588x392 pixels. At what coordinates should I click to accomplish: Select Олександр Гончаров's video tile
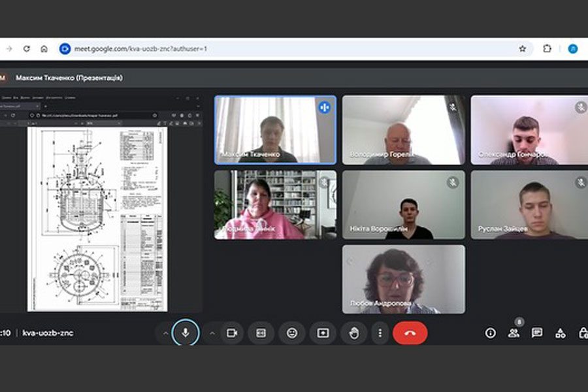529,130
